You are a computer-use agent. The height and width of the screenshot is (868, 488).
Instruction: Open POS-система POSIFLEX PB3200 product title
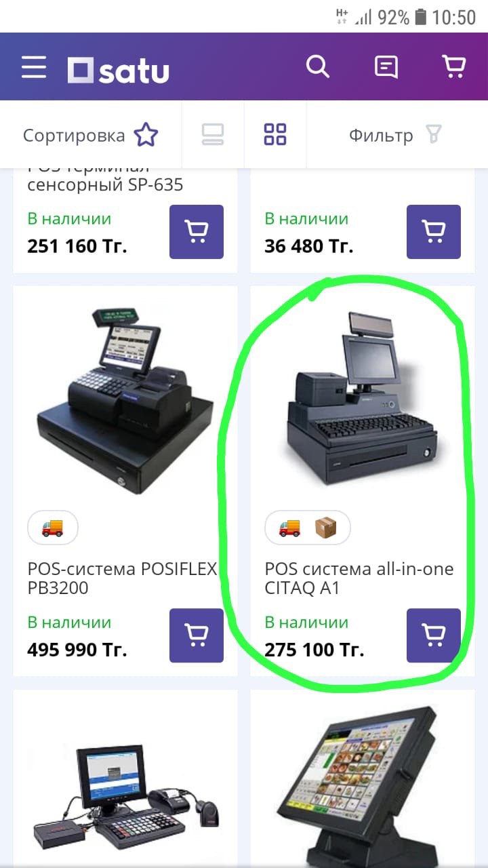[x=122, y=578]
